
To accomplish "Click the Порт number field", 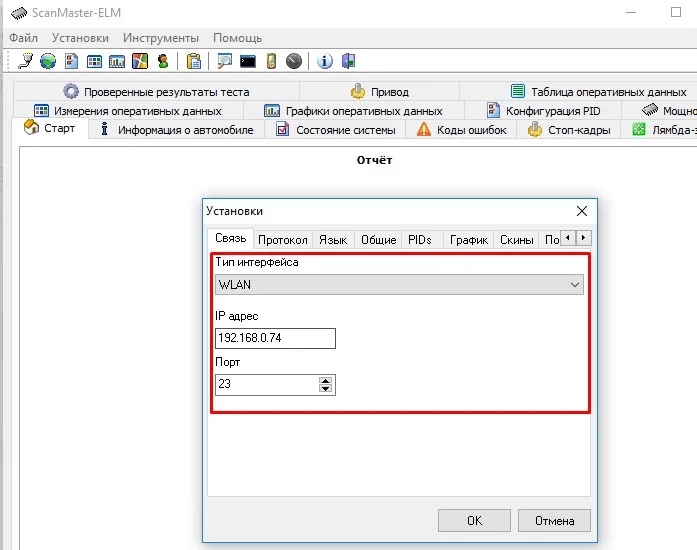I will click(275, 385).
